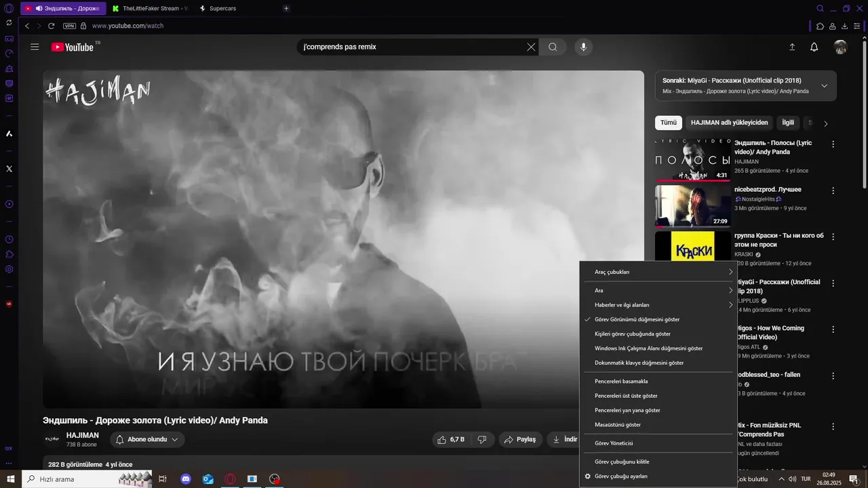
Task: Clear the search box with X
Action: click(x=531, y=47)
